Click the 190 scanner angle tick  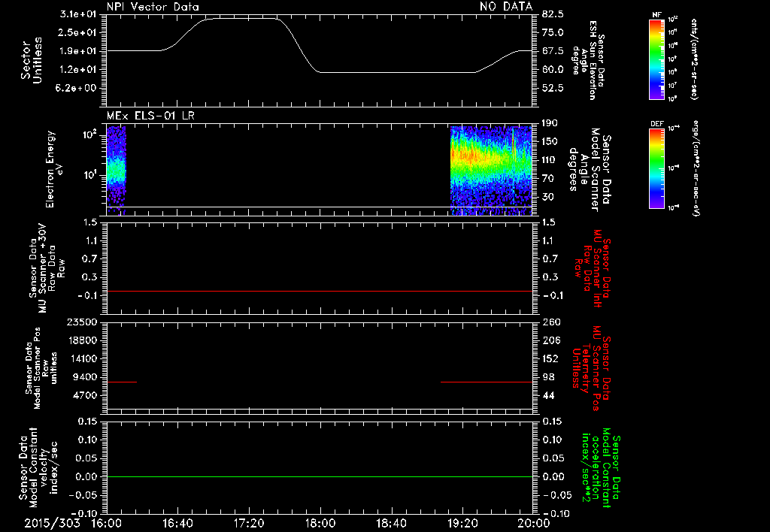(550, 123)
